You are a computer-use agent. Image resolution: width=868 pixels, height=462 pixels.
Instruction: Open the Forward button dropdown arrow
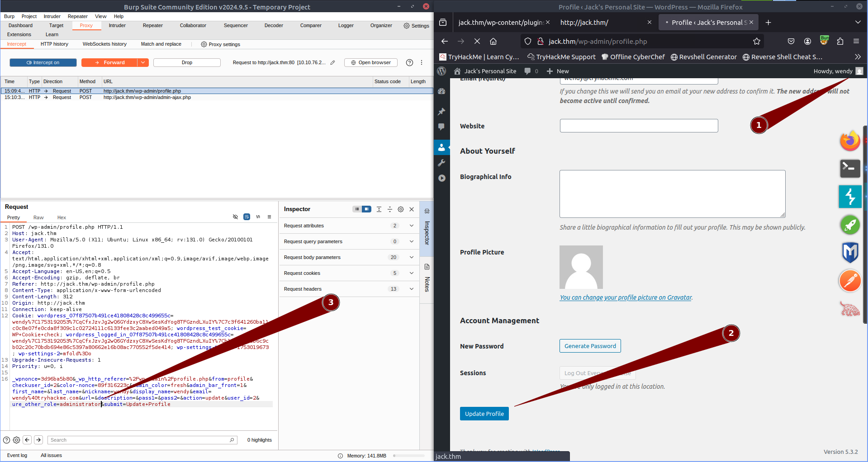pyautogui.click(x=143, y=62)
